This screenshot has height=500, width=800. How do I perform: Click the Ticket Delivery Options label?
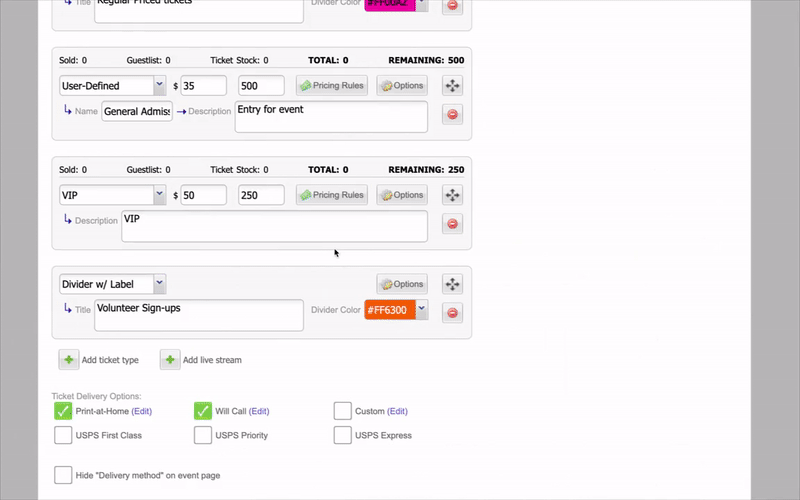96,396
